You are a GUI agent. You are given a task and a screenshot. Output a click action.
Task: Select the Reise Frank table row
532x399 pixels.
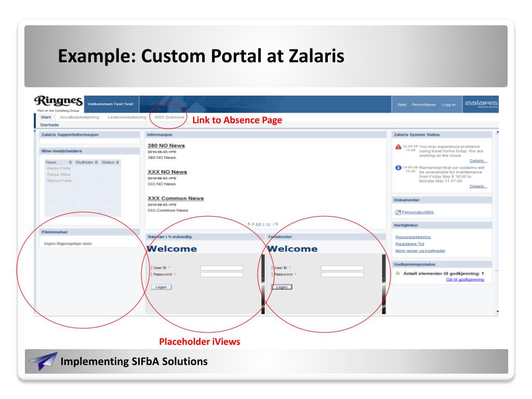[83, 180]
